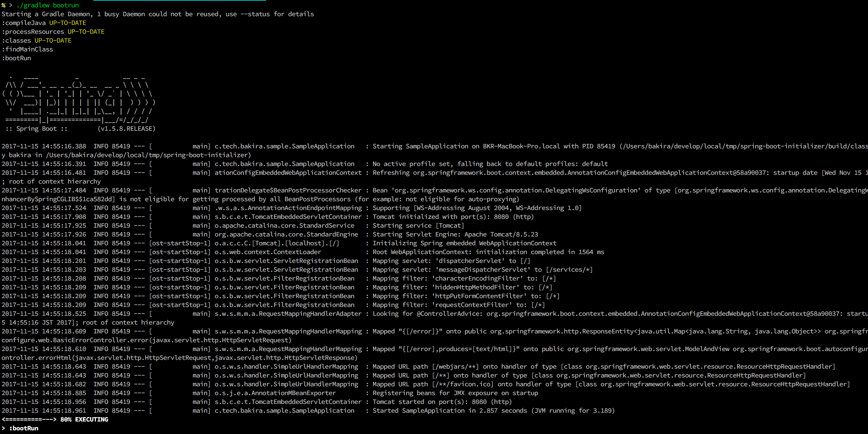Click the ':bootRun' task line below findMainClass

16,58
